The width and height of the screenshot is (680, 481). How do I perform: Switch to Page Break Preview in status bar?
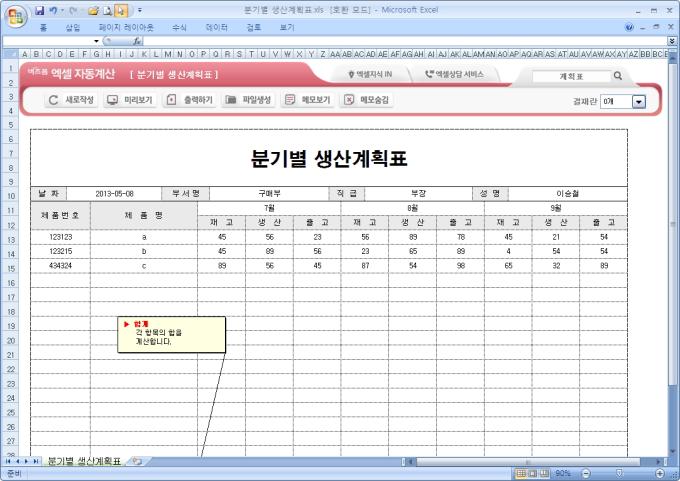pyautogui.click(x=544, y=473)
